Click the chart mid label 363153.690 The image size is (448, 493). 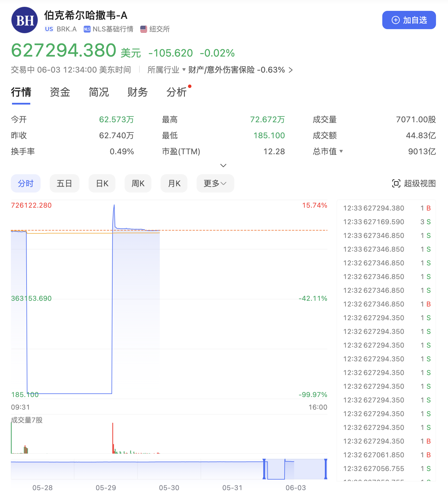[31, 298]
